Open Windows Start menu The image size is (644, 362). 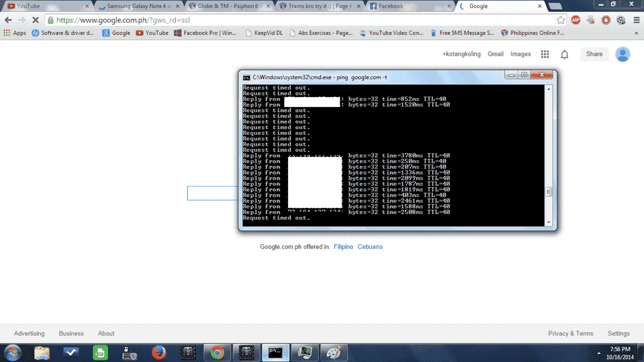pos(13,352)
